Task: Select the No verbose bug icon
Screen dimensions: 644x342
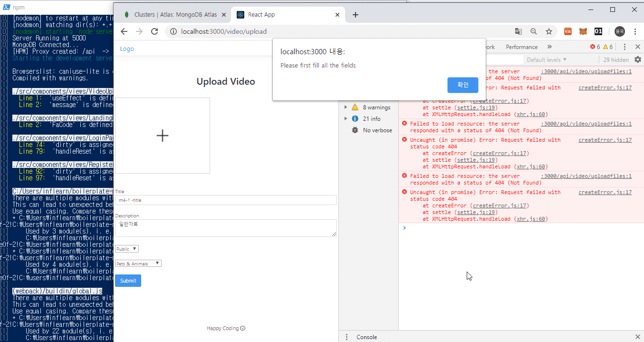Action: point(355,130)
